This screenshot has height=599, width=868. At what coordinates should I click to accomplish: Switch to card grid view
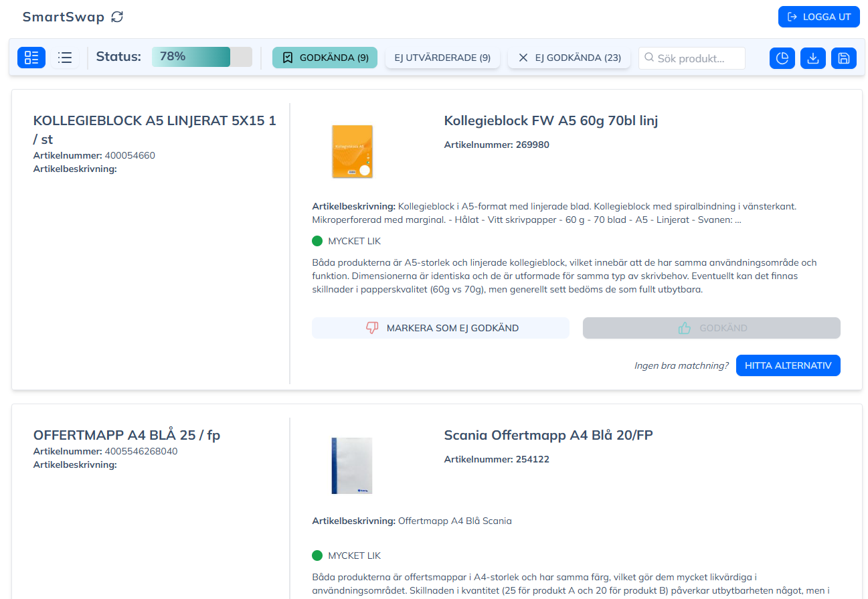click(x=31, y=58)
